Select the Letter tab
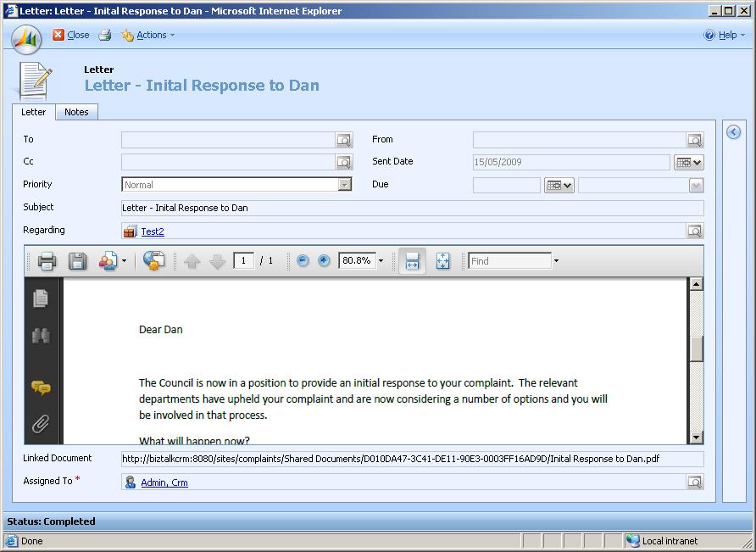Viewport: 756px width, 552px height. click(34, 112)
